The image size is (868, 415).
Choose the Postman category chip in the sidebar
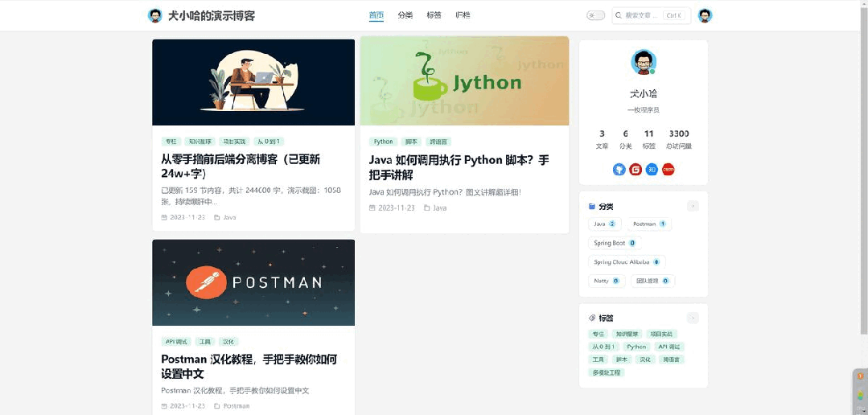(649, 224)
